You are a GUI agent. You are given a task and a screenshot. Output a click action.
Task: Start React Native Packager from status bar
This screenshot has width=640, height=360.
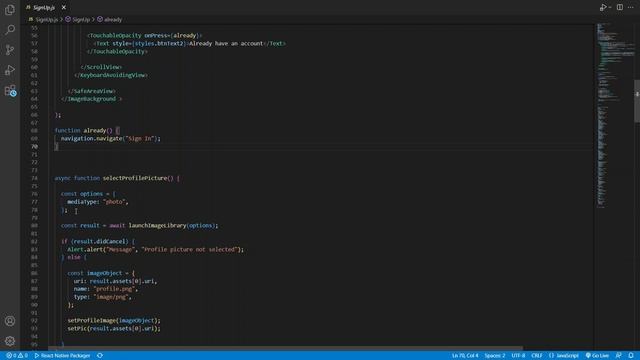tap(62, 356)
